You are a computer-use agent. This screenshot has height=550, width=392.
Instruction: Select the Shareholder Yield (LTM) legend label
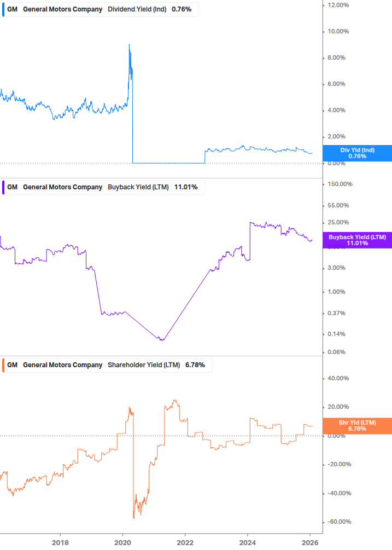144,364
